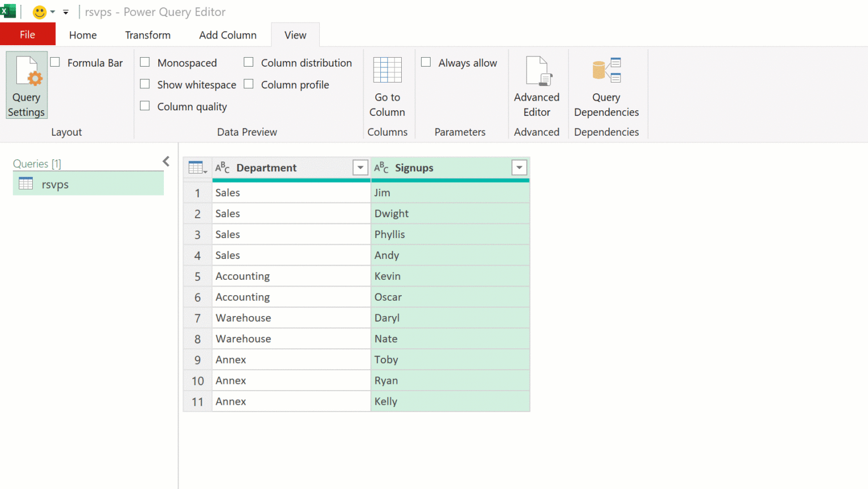Open the Quick Access Toolbar dropdown arrow
868x489 pixels.
(x=66, y=12)
